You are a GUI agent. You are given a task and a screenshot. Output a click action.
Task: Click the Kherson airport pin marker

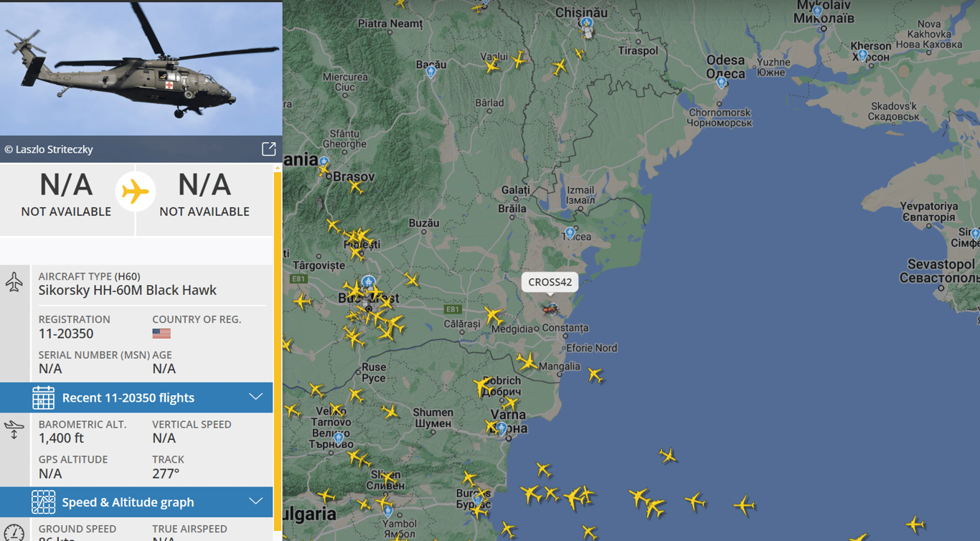(x=862, y=55)
